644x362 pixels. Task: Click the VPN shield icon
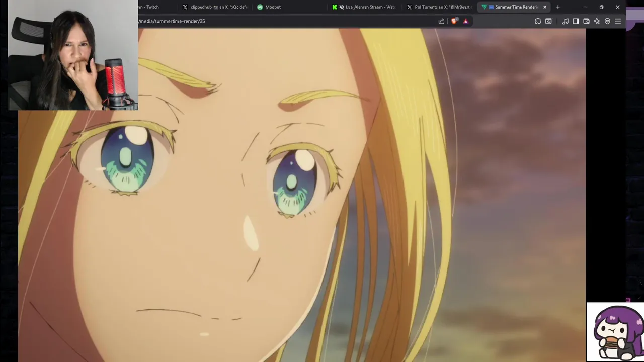click(607, 21)
